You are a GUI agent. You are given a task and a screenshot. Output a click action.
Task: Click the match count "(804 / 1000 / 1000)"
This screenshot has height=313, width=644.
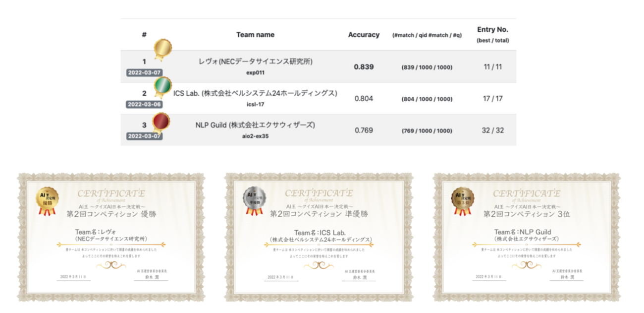tap(427, 99)
